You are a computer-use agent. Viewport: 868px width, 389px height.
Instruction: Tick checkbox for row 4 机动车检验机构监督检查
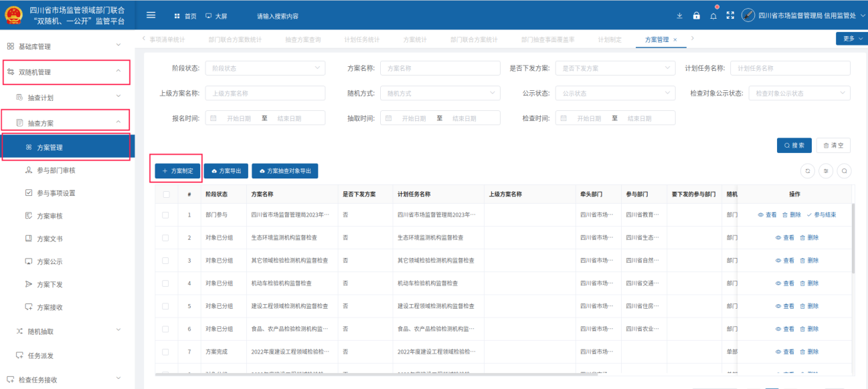click(x=165, y=283)
